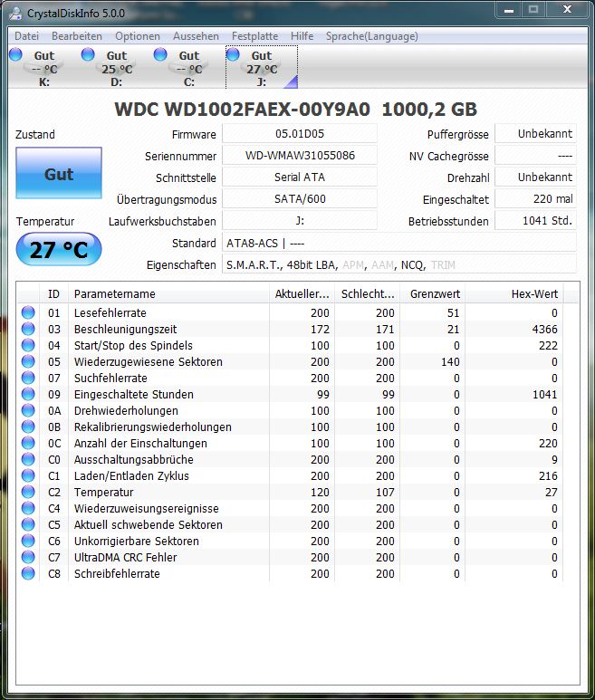The width and height of the screenshot is (595, 700).
Task: Select drive K: disk tab
Action: [44, 68]
